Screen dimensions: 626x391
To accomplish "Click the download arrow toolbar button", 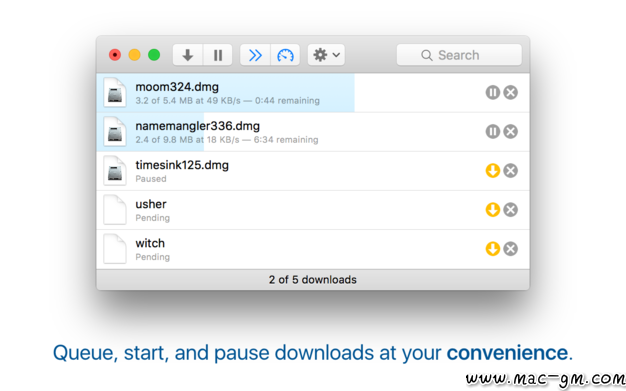I will [x=188, y=55].
